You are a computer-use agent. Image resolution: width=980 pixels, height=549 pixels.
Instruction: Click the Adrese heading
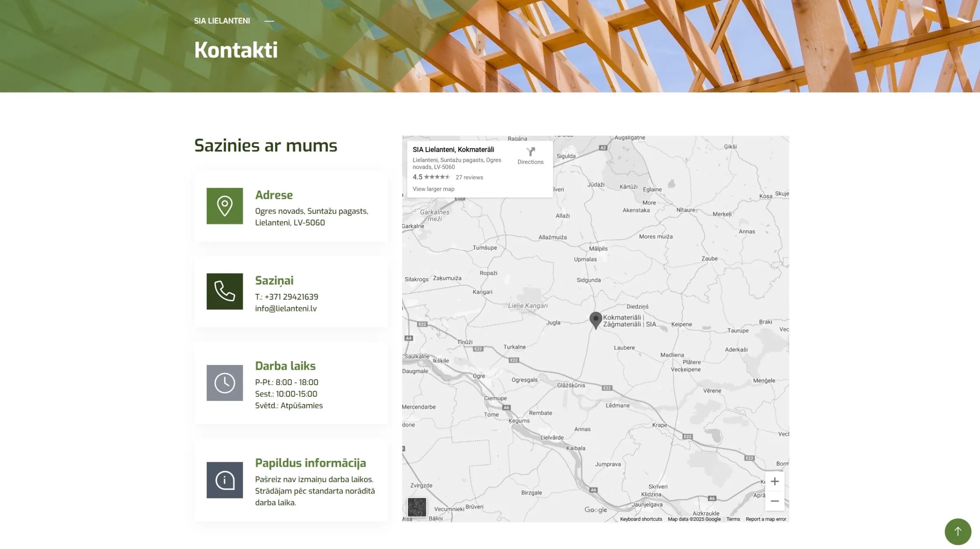click(274, 195)
